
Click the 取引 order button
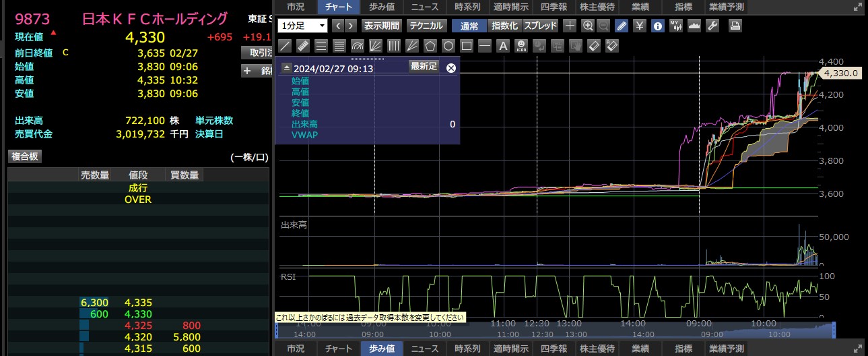(x=256, y=53)
